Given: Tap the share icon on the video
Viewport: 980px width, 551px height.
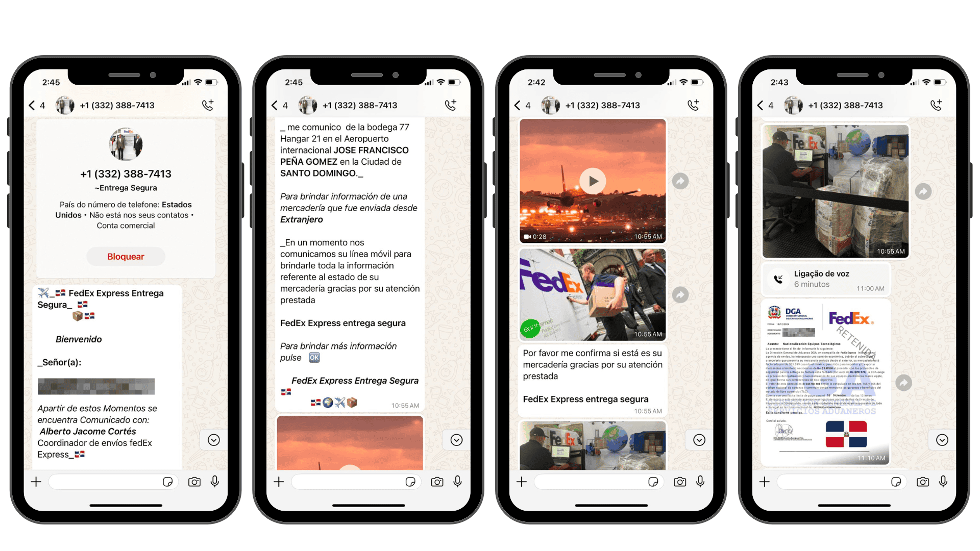Looking at the screenshot, I should pyautogui.click(x=679, y=181).
